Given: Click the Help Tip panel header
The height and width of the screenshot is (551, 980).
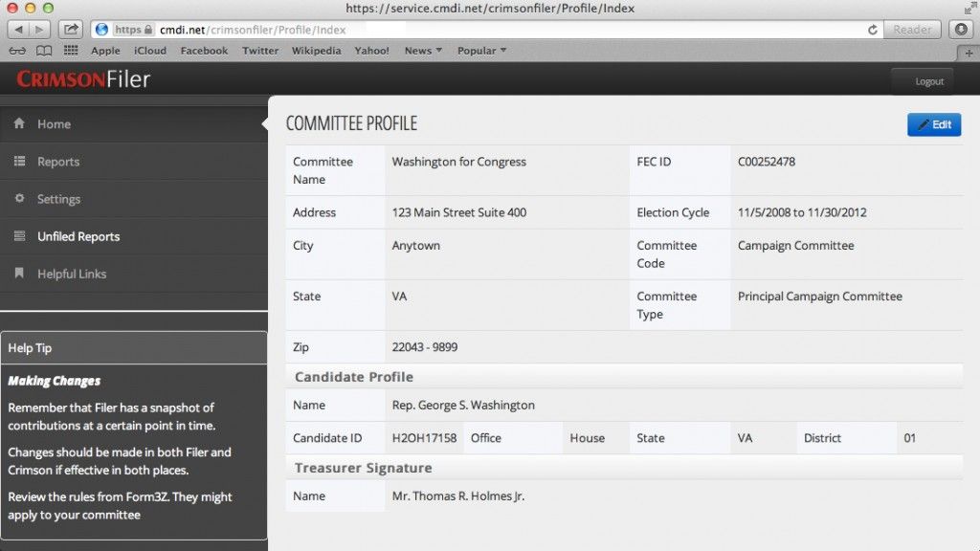Looking at the screenshot, I should tap(134, 348).
